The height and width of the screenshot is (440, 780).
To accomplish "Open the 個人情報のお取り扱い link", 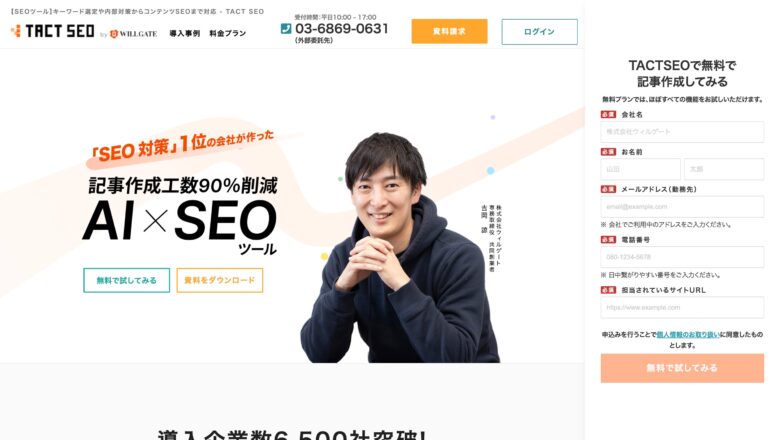I will pos(688,335).
